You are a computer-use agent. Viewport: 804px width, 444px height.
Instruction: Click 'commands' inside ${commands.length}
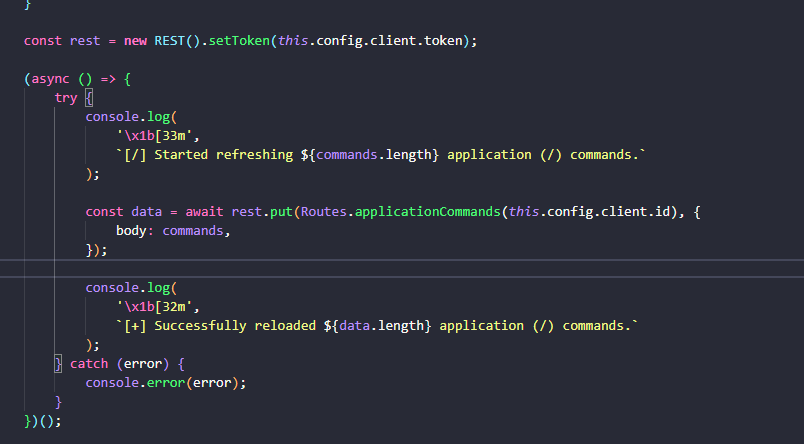coord(347,155)
